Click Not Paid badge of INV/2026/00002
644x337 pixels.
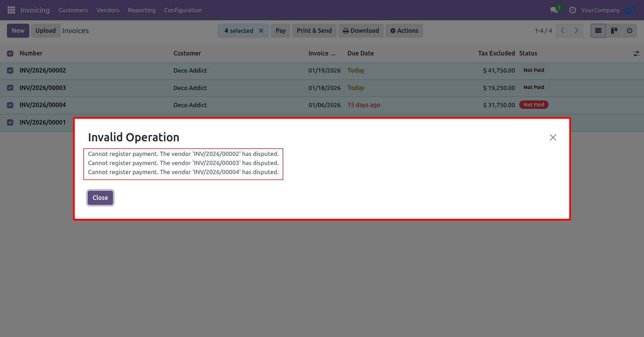click(534, 70)
